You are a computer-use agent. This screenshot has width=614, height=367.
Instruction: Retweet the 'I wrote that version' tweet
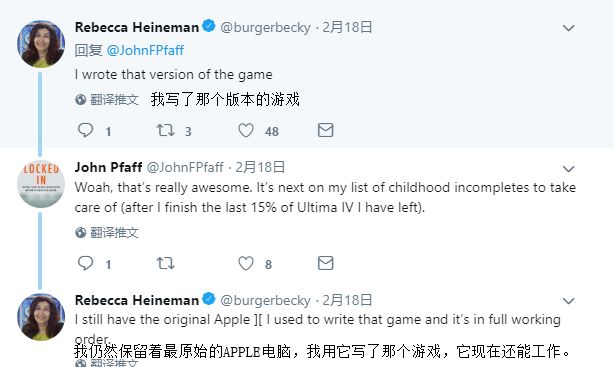166,130
